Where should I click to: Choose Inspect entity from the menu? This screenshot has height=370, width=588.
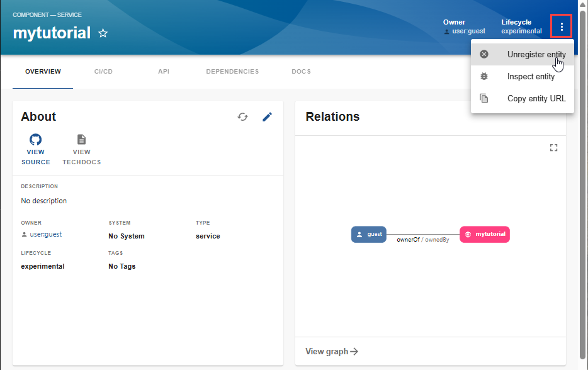coord(531,76)
